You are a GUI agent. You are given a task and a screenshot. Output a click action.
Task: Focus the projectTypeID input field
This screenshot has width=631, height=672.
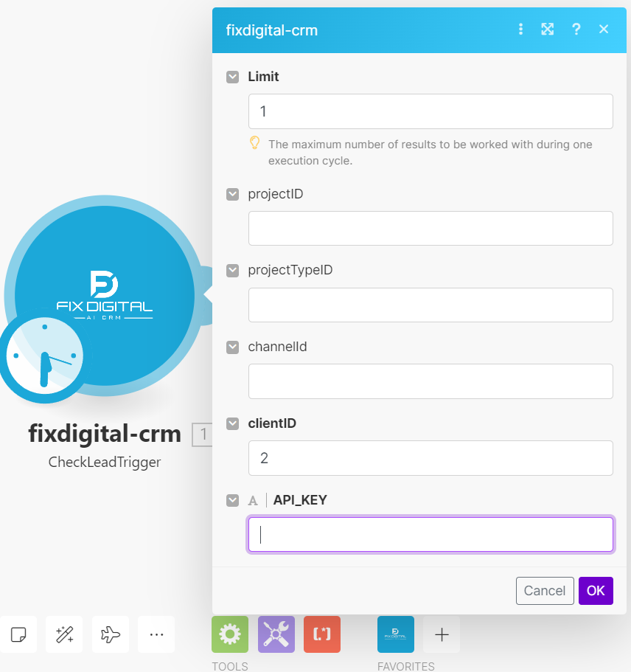[x=430, y=305]
